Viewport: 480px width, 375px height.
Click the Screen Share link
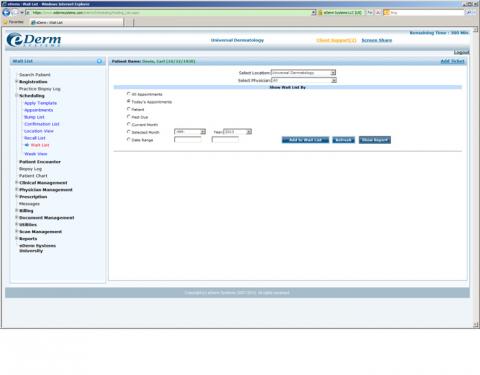coord(377,40)
